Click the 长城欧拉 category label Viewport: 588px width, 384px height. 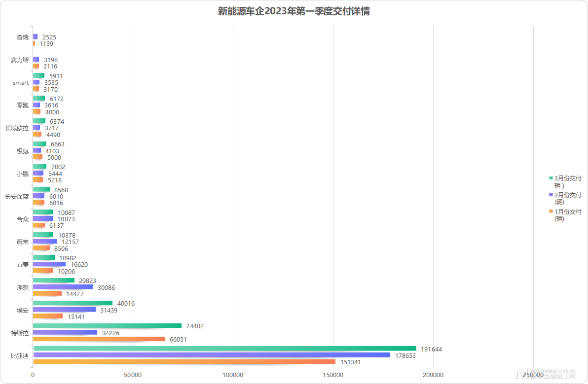(x=16, y=128)
